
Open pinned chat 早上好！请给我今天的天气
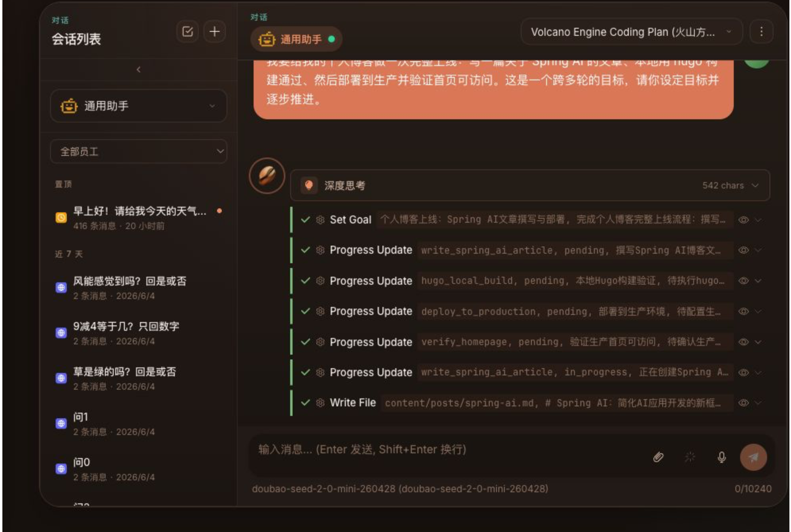[x=138, y=218]
